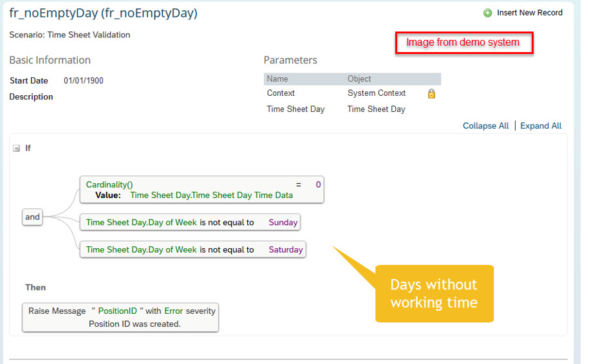Viewport: 589px width, 364px height.
Task: Click the green Insert New Record plus icon
Action: 487,13
